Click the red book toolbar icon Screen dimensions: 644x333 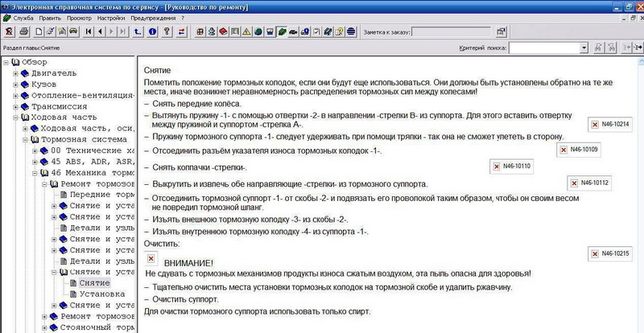[223, 31]
